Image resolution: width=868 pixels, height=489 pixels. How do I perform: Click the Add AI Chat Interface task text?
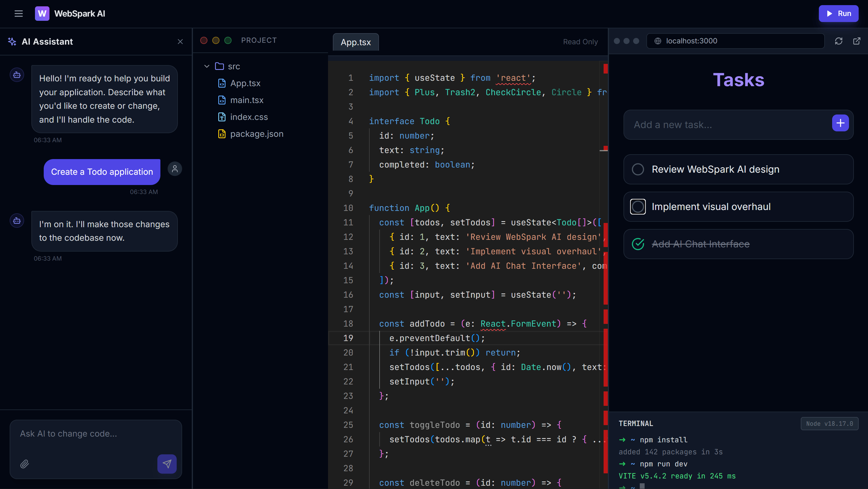[x=701, y=244]
